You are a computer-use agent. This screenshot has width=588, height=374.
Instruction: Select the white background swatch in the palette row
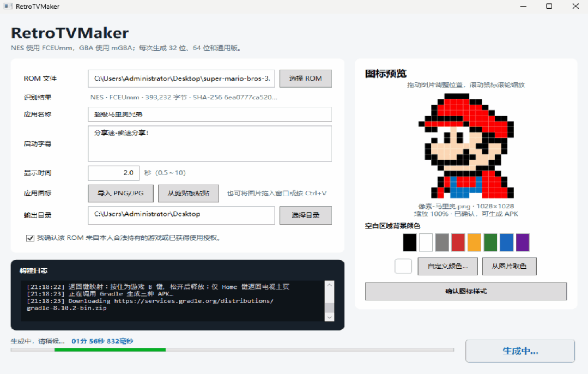point(426,242)
